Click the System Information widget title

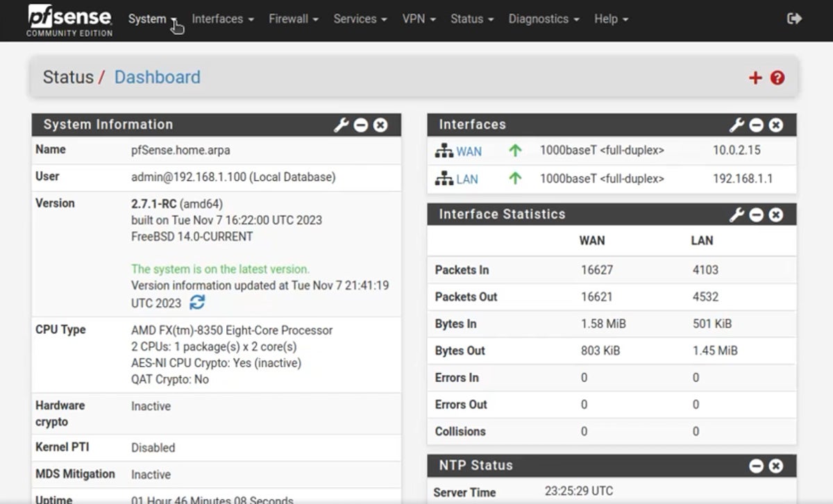[108, 124]
